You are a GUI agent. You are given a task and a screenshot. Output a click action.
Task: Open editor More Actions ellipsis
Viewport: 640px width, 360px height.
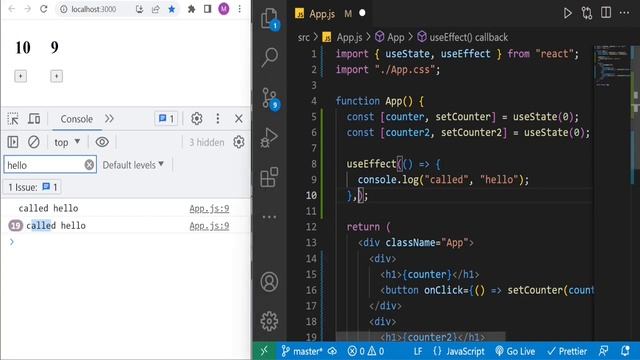(624, 13)
